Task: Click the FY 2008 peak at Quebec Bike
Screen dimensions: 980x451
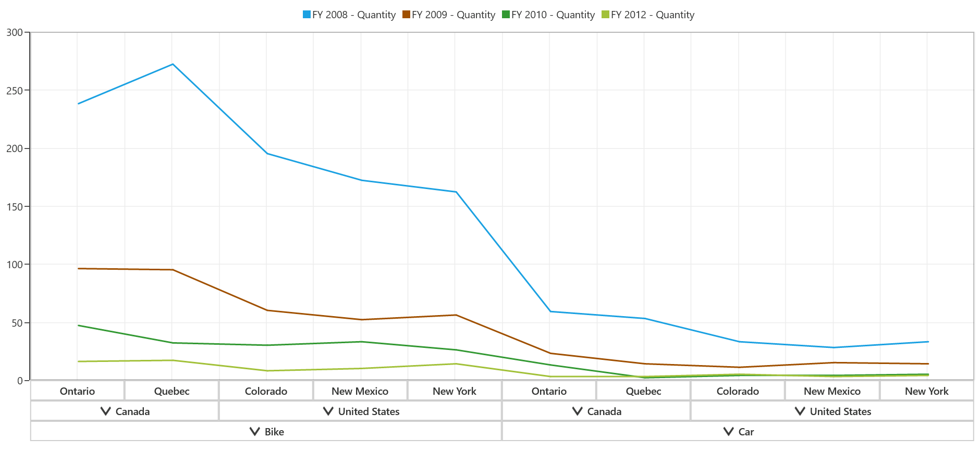Action: click(x=173, y=64)
